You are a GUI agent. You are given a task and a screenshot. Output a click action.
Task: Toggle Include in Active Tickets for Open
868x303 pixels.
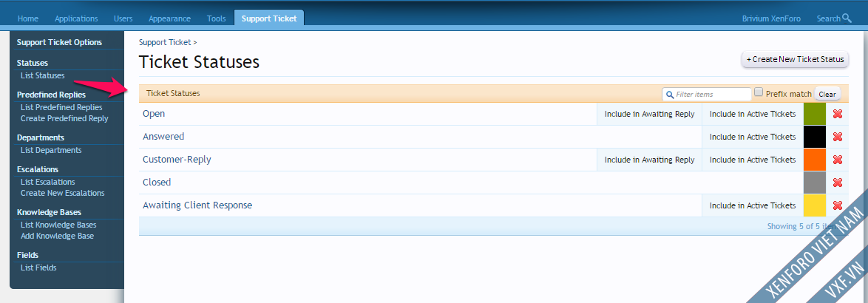[x=753, y=114]
